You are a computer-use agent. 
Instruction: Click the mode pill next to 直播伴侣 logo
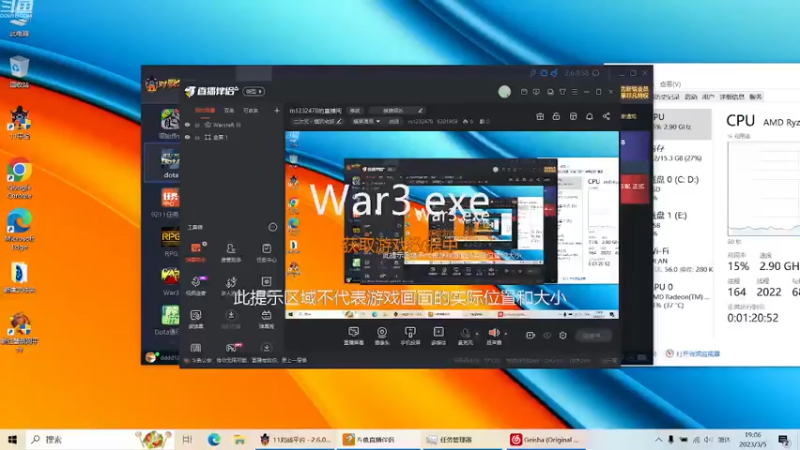point(254,91)
